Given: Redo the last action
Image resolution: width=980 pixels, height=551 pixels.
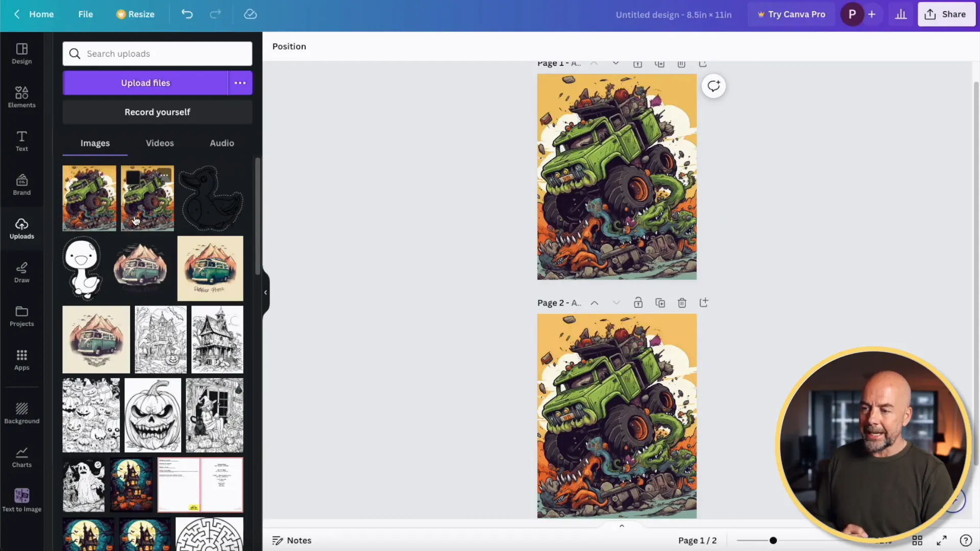Looking at the screenshot, I should tap(215, 14).
